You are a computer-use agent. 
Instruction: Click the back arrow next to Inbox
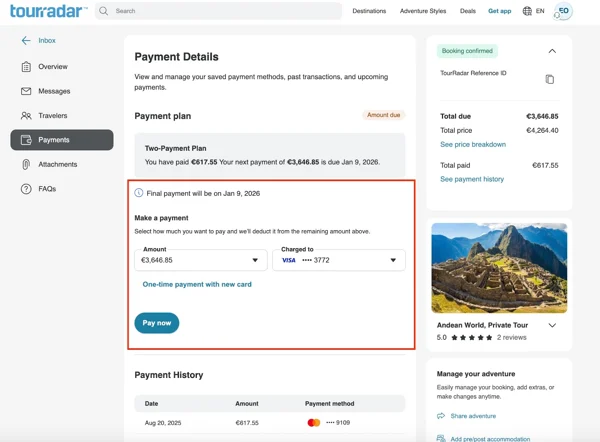coord(26,41)
